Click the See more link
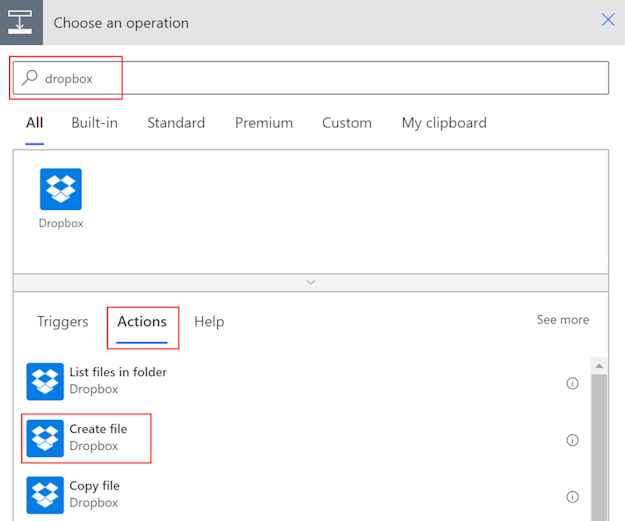 tap(562, 320)
